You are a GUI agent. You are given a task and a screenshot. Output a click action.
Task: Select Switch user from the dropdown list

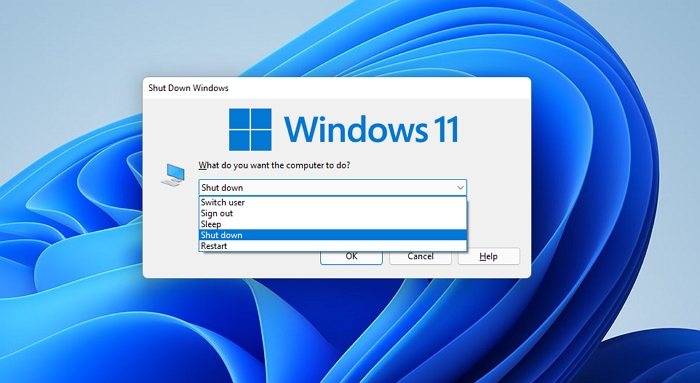(333, 202)
